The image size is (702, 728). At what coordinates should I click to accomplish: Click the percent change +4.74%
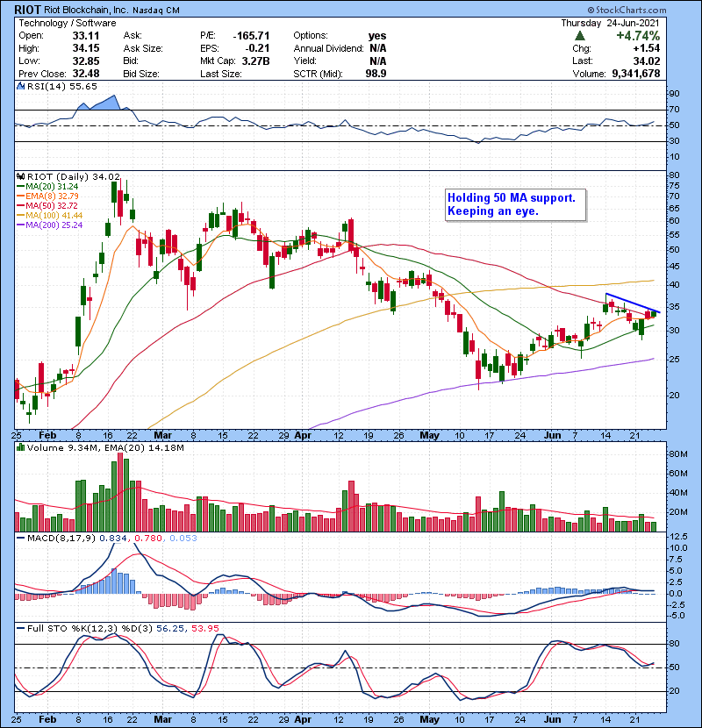tap(638, 36)
